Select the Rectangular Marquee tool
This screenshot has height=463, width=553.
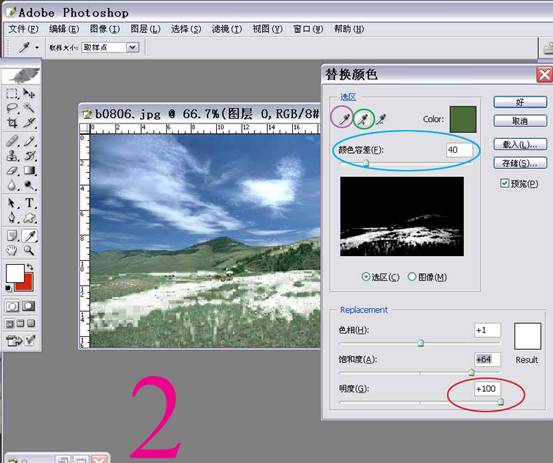pos(12,93)
